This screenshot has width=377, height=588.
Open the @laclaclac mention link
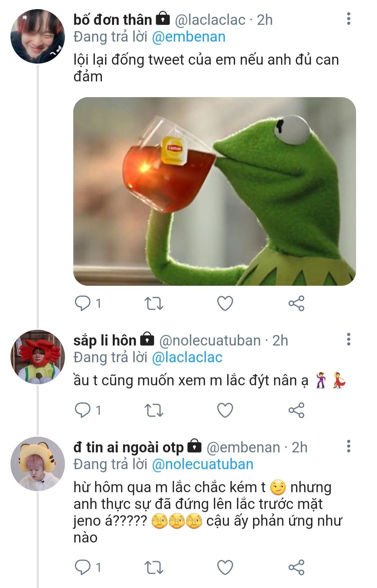point(187,357)
